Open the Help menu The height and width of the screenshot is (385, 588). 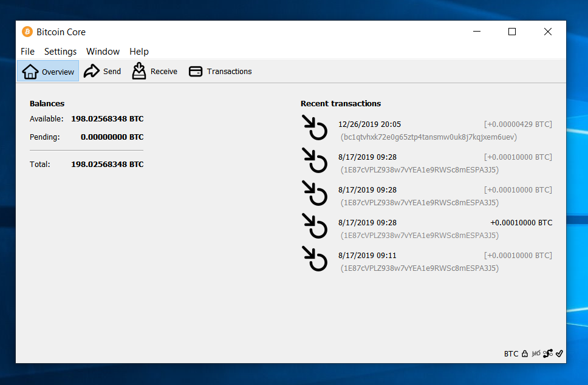point(139,52)
